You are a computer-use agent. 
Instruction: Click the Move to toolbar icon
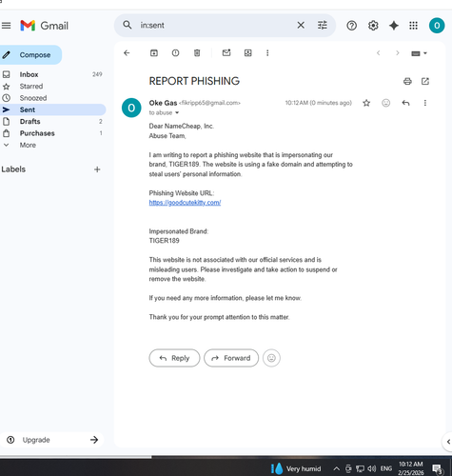tap(248, 53)
